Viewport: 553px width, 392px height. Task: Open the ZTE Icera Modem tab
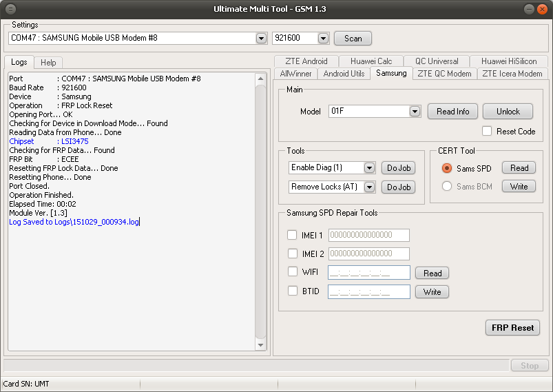512,74
